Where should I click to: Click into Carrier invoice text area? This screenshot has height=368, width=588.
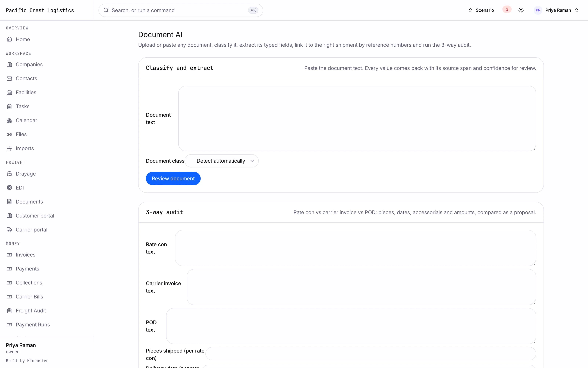(x=361, y=287)
